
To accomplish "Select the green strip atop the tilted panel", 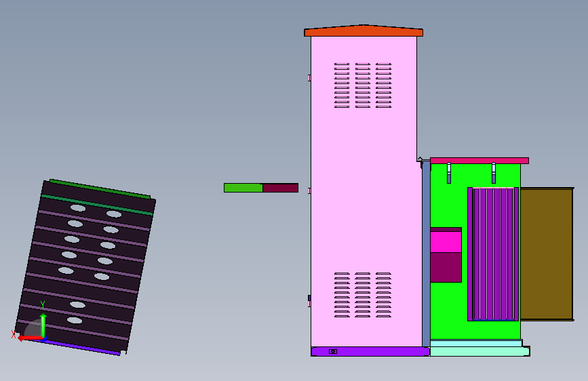I will (100, 188).
